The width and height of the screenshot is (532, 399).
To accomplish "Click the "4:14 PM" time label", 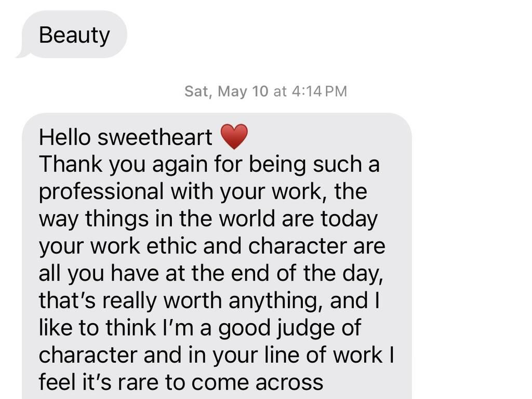I will [x=319, y=91].
